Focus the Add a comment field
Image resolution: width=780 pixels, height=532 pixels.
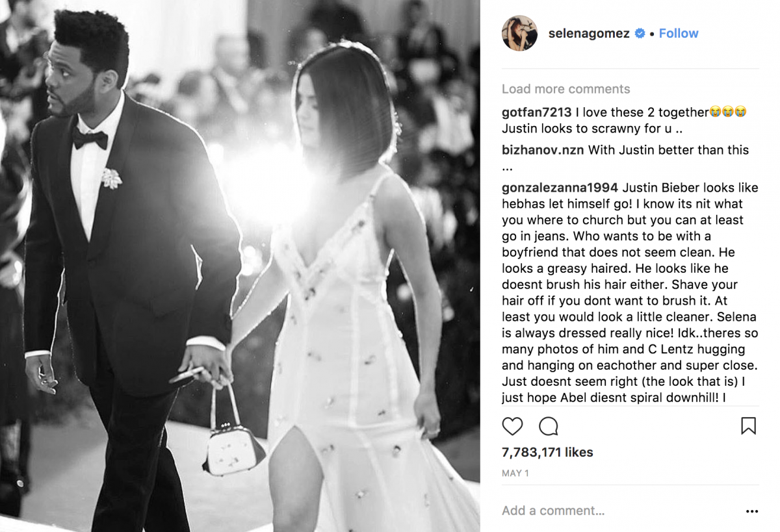(617, 511)
